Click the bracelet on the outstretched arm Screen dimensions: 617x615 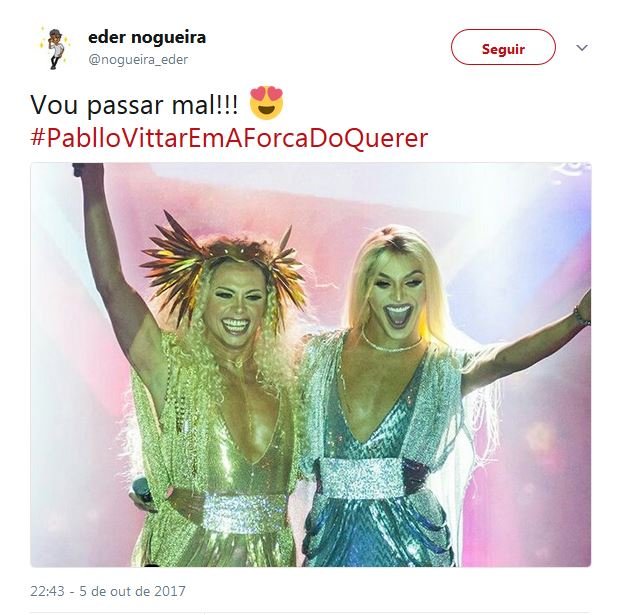[x=580, y=316]
